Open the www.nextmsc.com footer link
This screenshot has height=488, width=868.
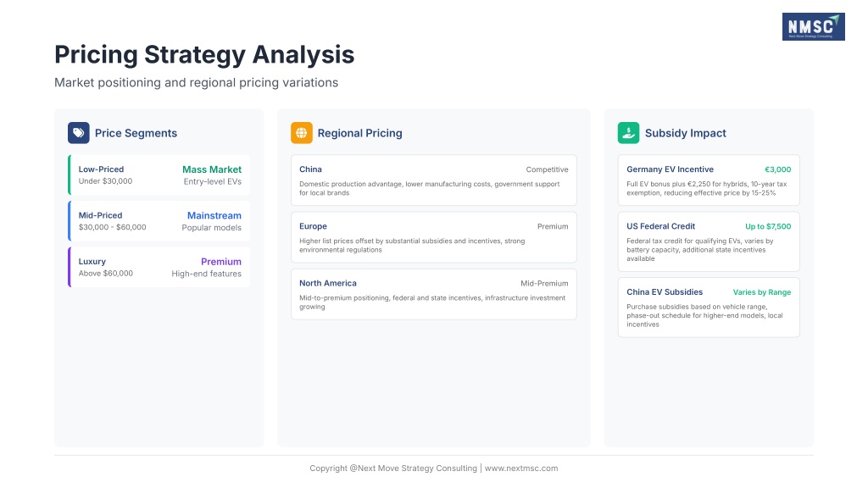[521, 469]
